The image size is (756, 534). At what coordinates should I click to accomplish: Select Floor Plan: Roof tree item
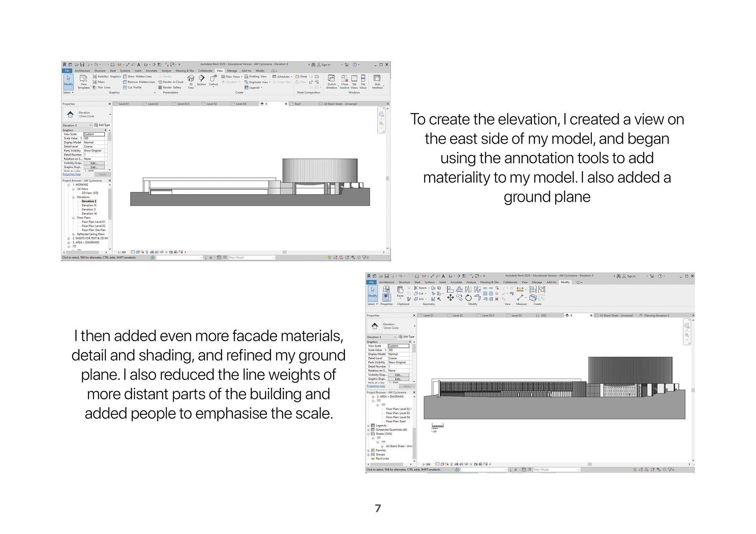(x=396, y=421)
